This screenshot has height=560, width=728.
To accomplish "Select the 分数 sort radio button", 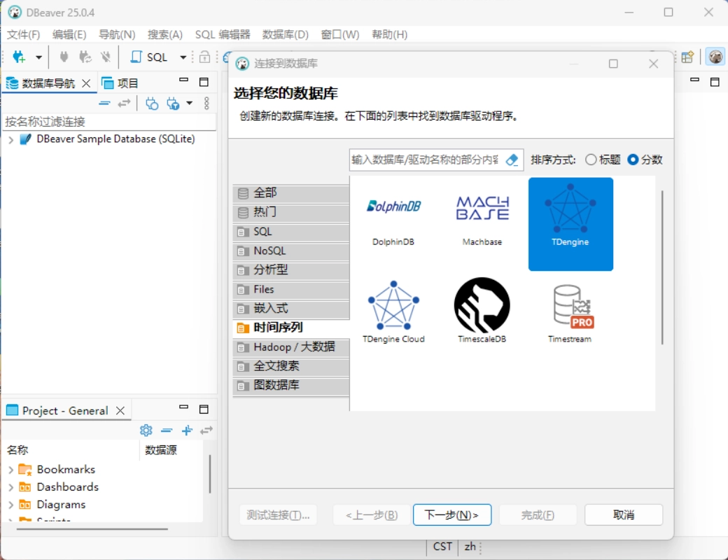I will point(633,160).
